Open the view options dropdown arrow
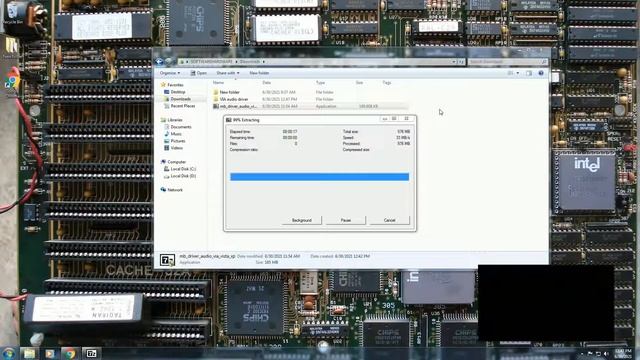Image resolution: width=640 pixels, height=360 pixels. pos(518,73)
